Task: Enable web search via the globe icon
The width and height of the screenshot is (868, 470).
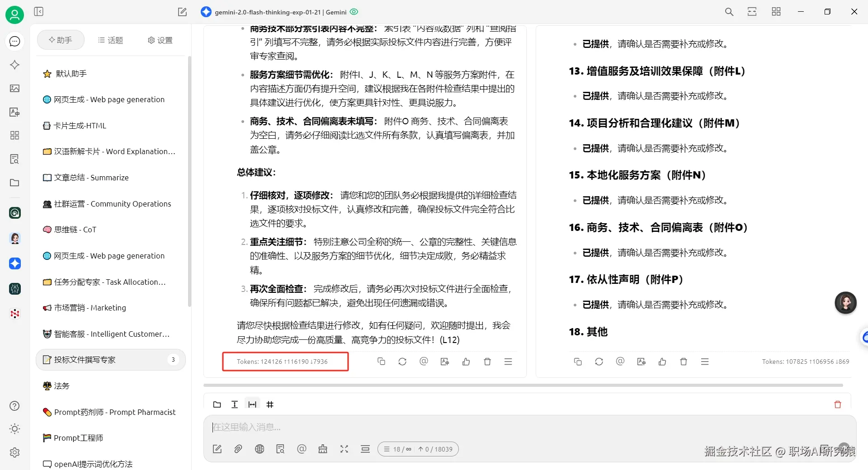Action: point(259,449)
